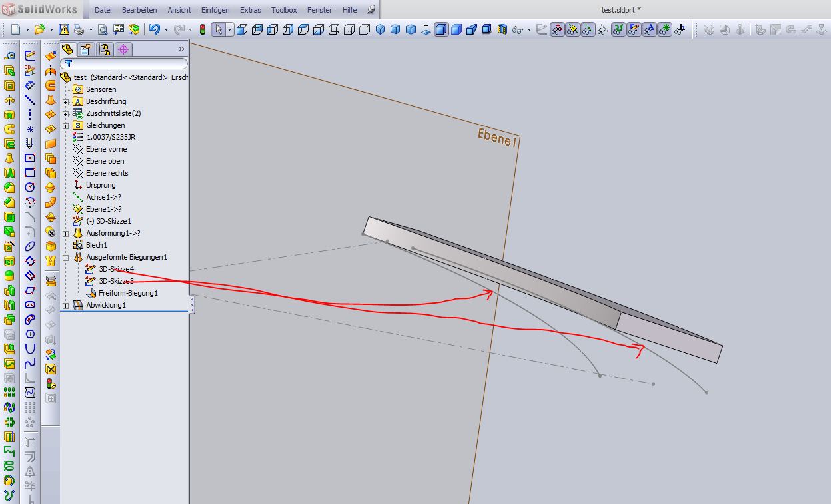
Task: Select 3D-Skizze4 in the feature tree
Action: (116, 269)
